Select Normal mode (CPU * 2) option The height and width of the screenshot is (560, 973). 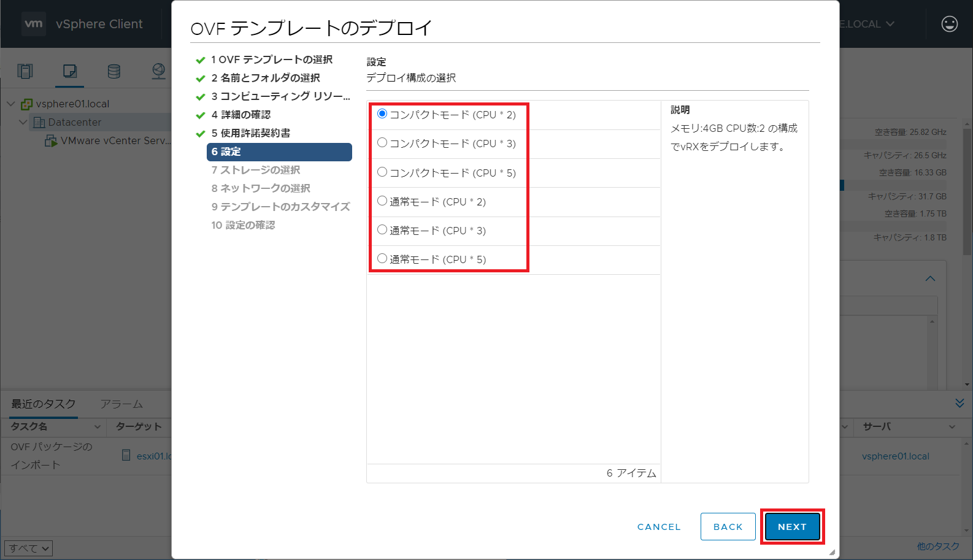(382, 201)
